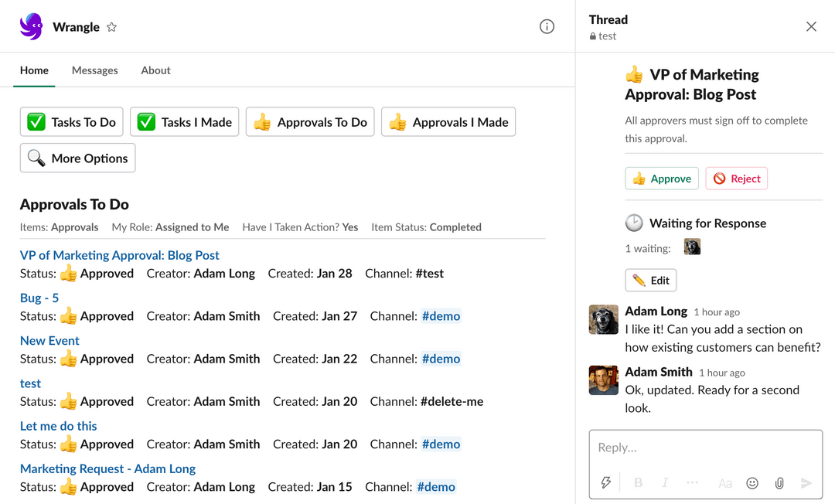Switch to the About tab
Viewport: 835px width, 504px height.
click(155, 70)
